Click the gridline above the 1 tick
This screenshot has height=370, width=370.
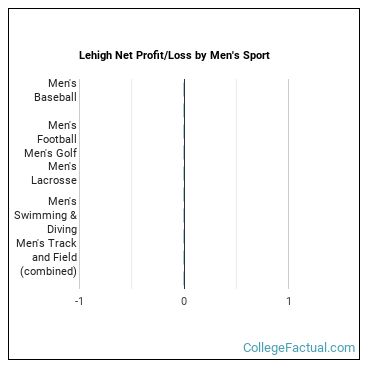(x=289, y=184)
